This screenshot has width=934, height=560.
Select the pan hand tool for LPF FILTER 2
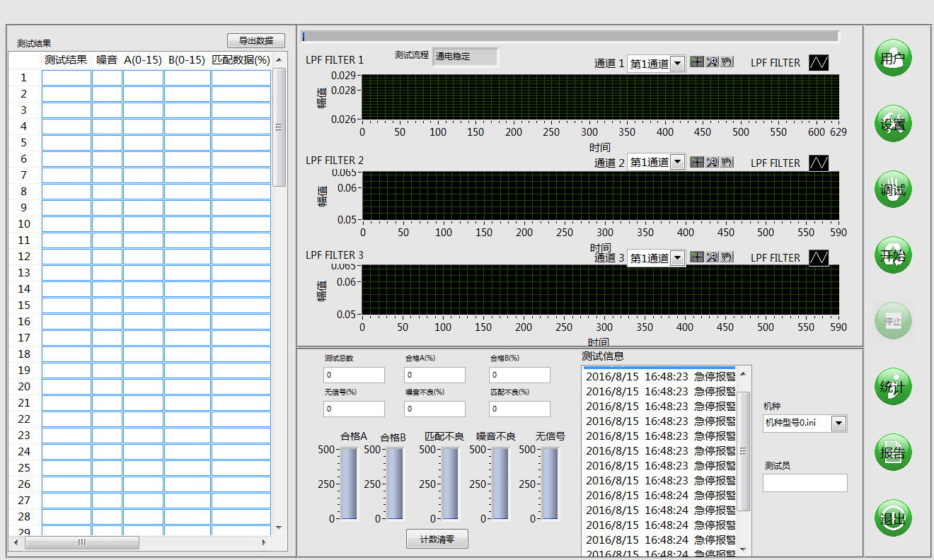[x=727, y=162]
